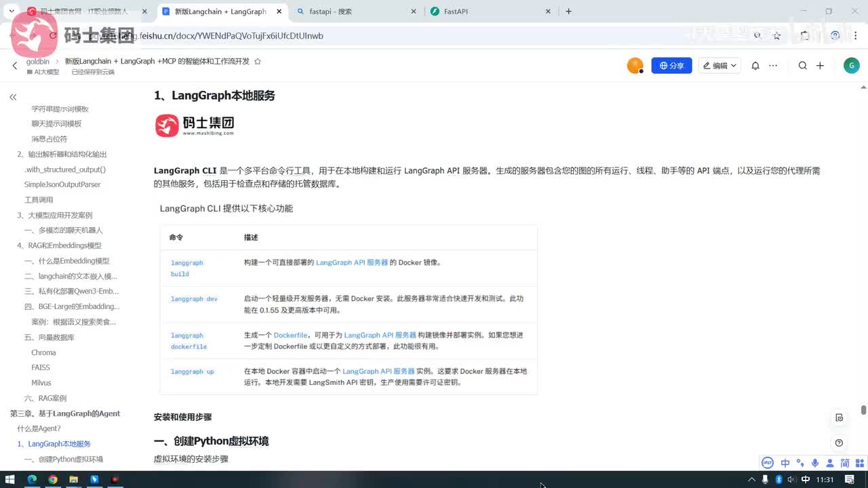This screenshot has height=488, width=868.
Task: Jump to the Milvus outline item
Action: 41,383
